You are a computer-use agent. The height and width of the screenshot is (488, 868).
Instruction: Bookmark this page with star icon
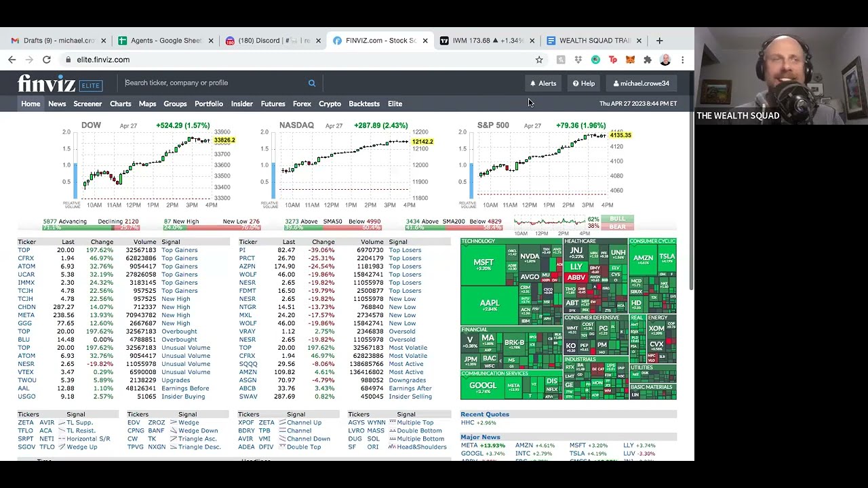coord(539,60)
